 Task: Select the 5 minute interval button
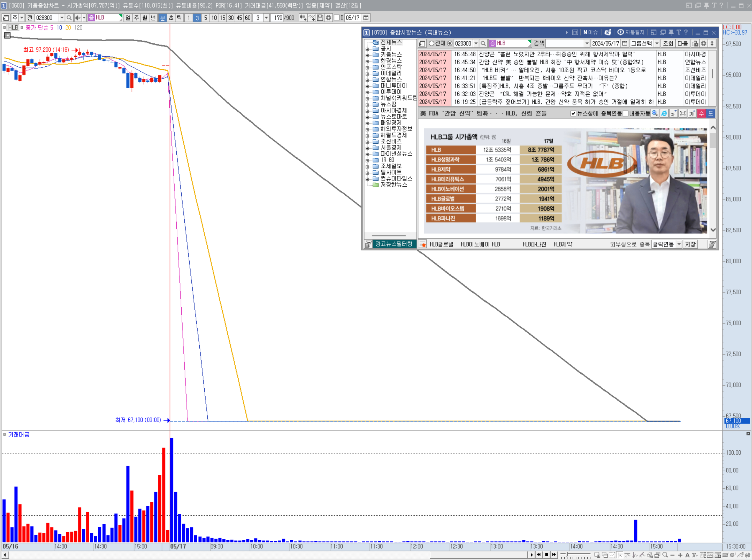point(206,18)
